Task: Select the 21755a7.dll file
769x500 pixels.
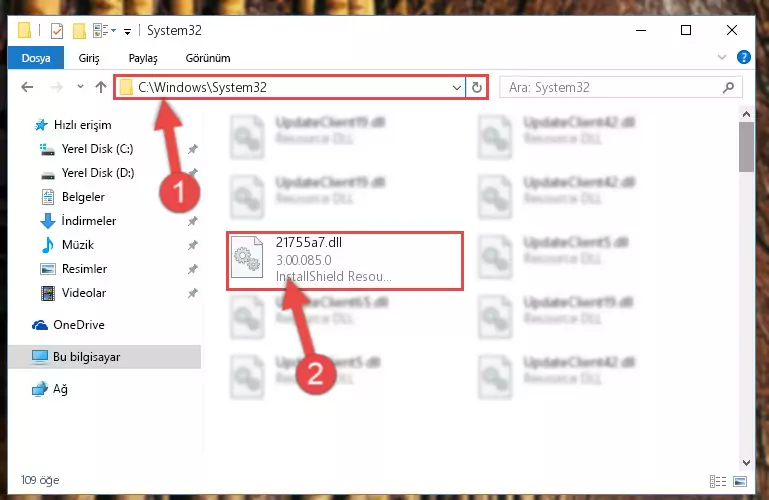Action: (x=345, y=261)
